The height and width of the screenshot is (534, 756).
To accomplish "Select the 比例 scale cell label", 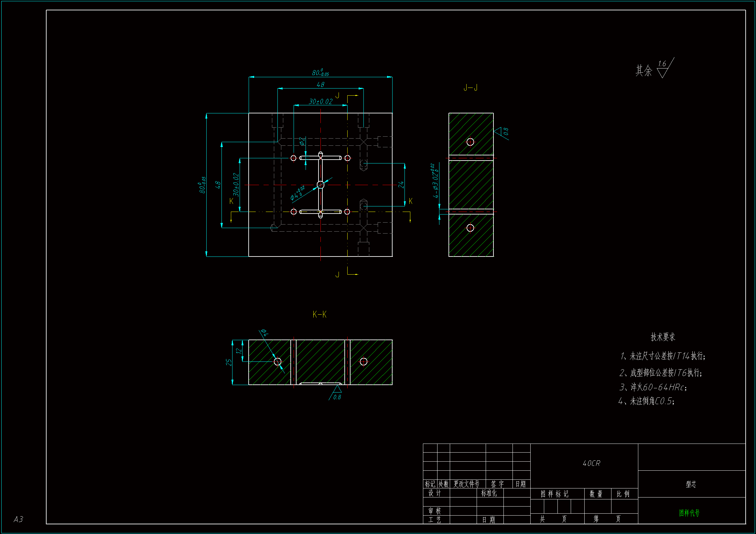I will (x=623, y=494).
